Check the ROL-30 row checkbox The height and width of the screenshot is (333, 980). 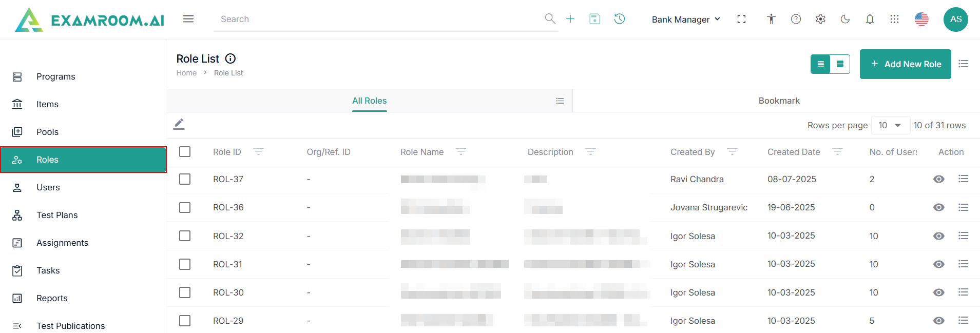(x=185, y=292)
